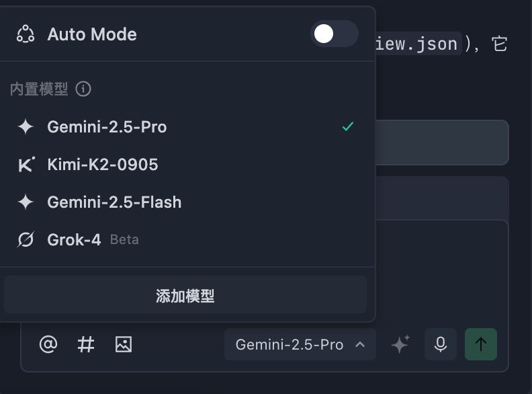The height and width of the screenshot is (394, 532).
Task: Click the sparkle prompt enhance icon
Action: click(x=400, y=345)
